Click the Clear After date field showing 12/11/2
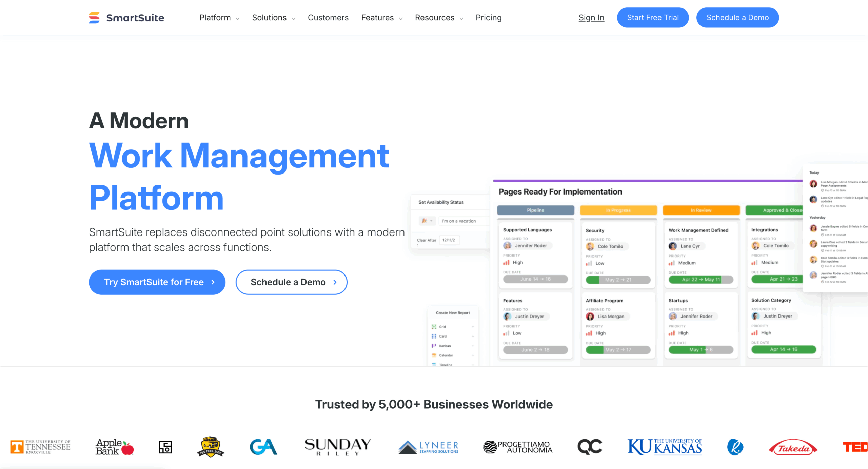The height and width of the screenshot is (469, 868). click(x=449, y=240)
